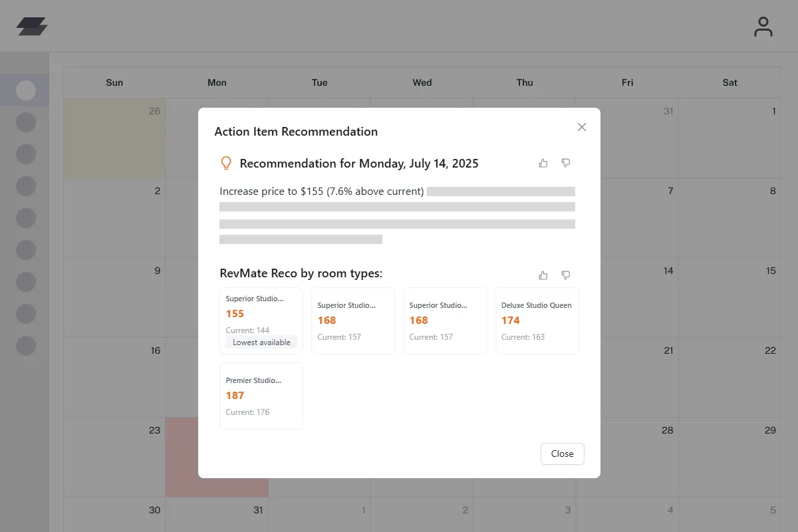Click the last sidebar circle item
Viewport: 798px width, 532px height.
click(25, 346)
